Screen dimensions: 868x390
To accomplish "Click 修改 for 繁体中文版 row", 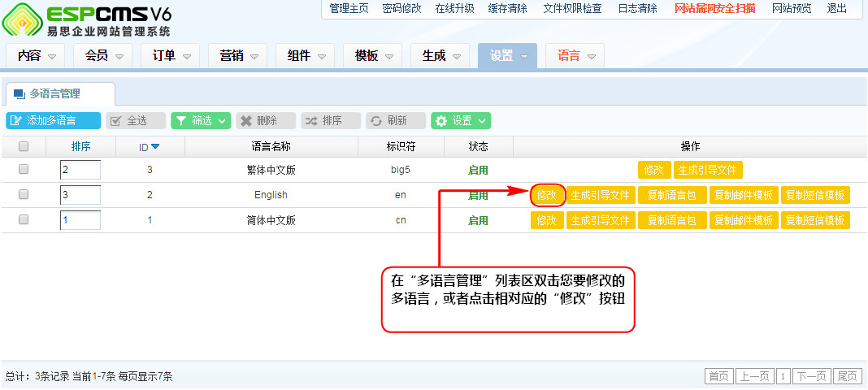I will point(654,170).
